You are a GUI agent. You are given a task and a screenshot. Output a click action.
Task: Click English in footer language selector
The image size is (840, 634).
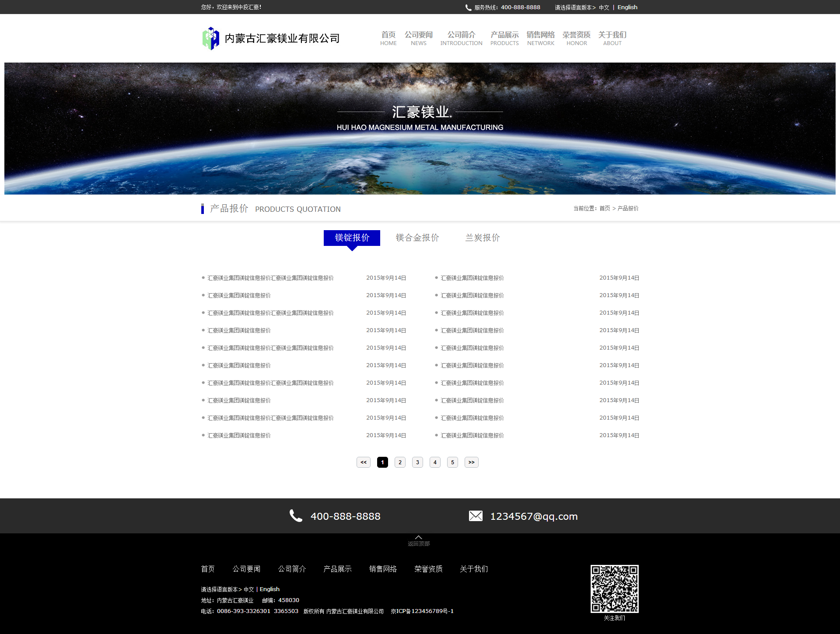point(269,589)
